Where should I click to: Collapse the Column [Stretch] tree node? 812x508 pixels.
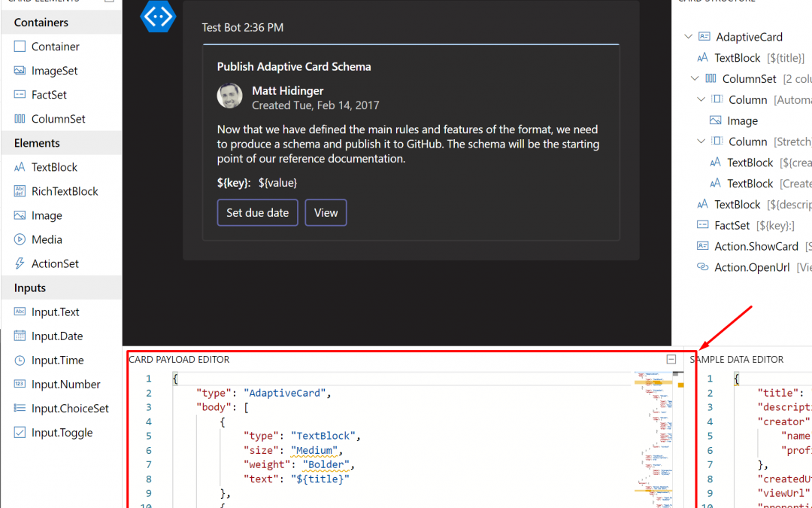tap(701, 141)
